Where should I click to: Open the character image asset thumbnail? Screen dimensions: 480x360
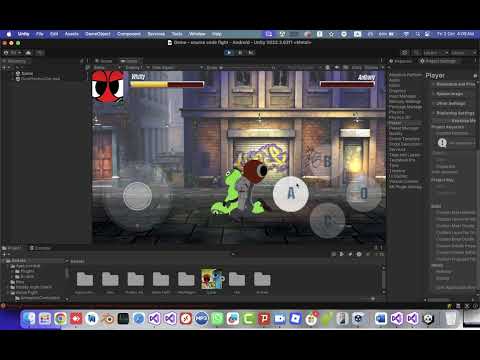tap(212, 279)
